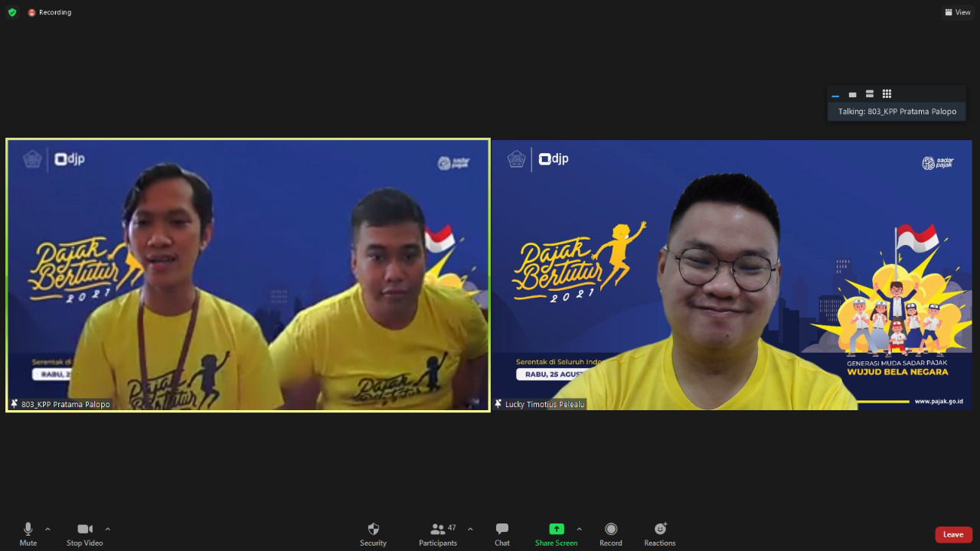Click the green Share Screen icon
The height and width of the screenshot is (551, 980).
click(x=557, y=529)
